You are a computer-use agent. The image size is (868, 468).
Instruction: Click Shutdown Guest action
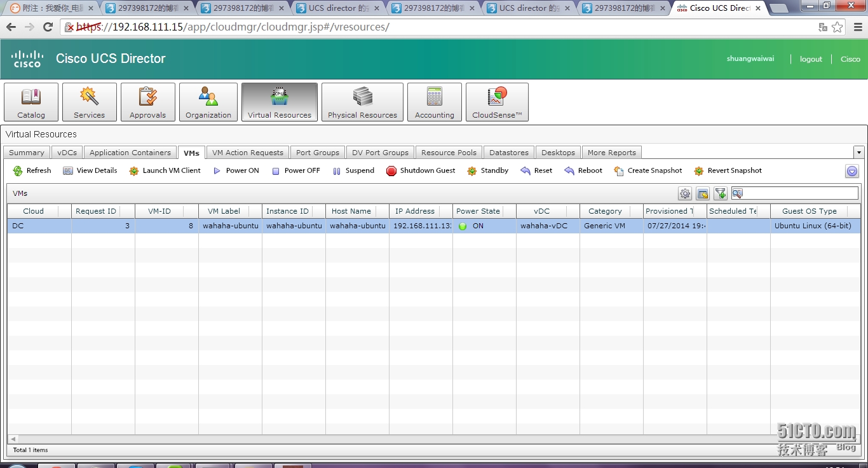421,170
